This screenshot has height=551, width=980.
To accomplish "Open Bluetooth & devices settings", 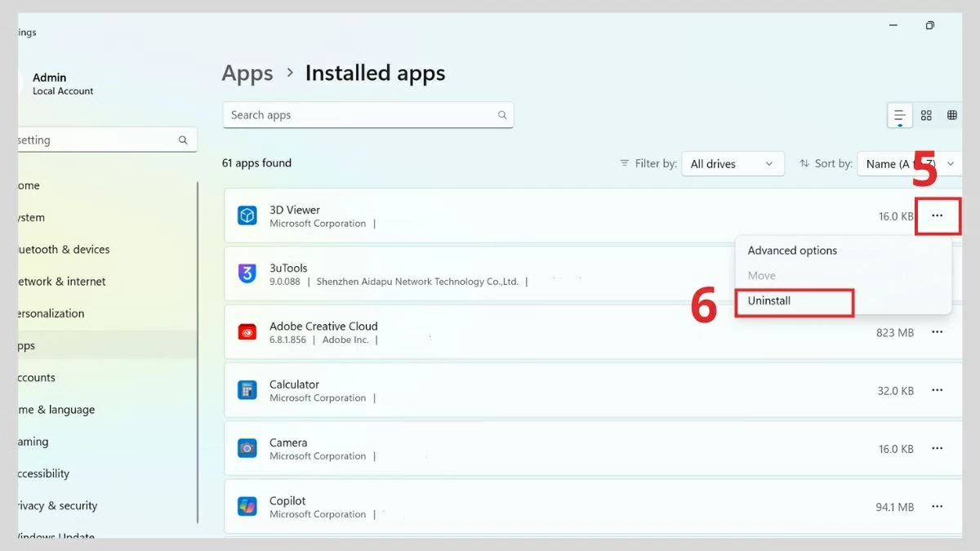I will [65, 249].
